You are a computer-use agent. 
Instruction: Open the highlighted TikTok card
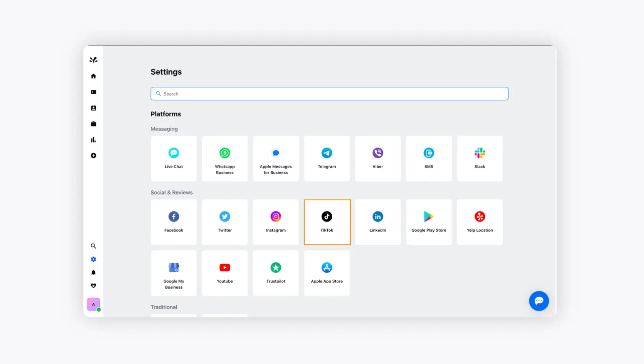(x=327, y=222)
